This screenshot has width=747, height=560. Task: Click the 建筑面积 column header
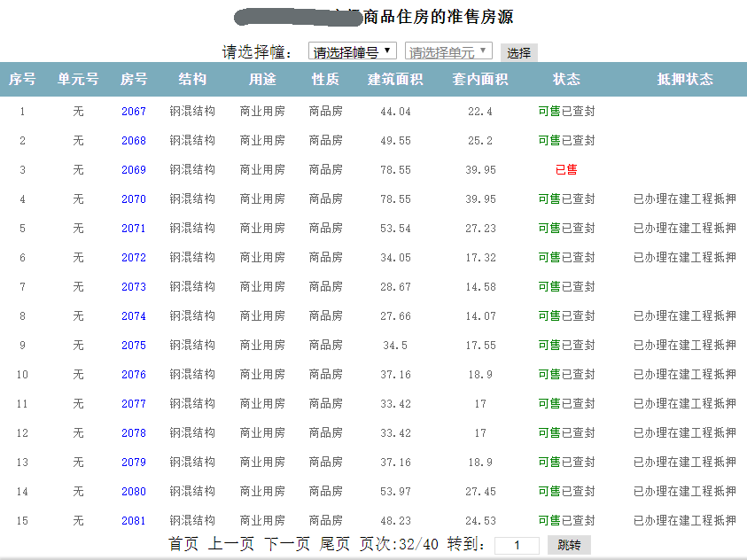coord(395,79)
